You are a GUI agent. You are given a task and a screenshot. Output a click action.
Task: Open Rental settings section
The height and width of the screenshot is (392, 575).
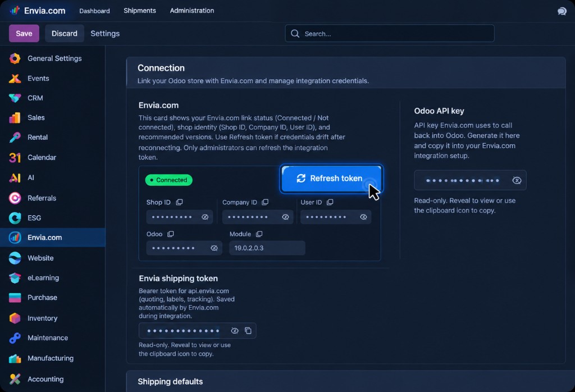(x=52, y=137)
